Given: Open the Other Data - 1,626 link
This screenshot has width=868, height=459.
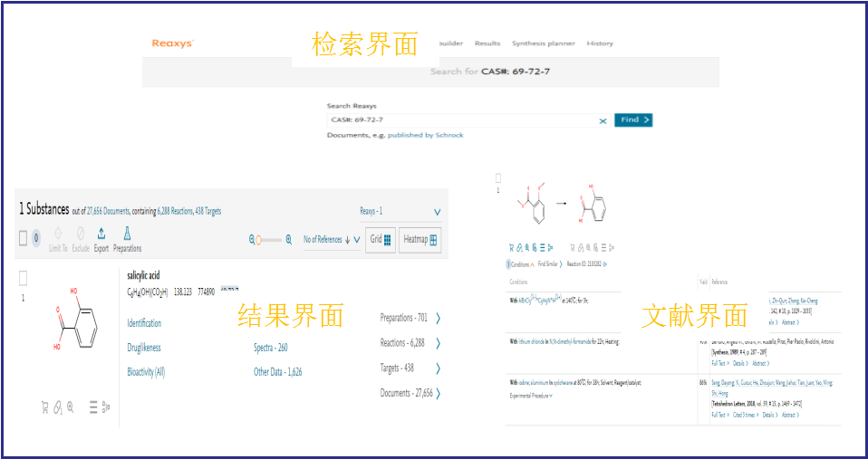Looking at the screenshot, I should tap(278, 371).
